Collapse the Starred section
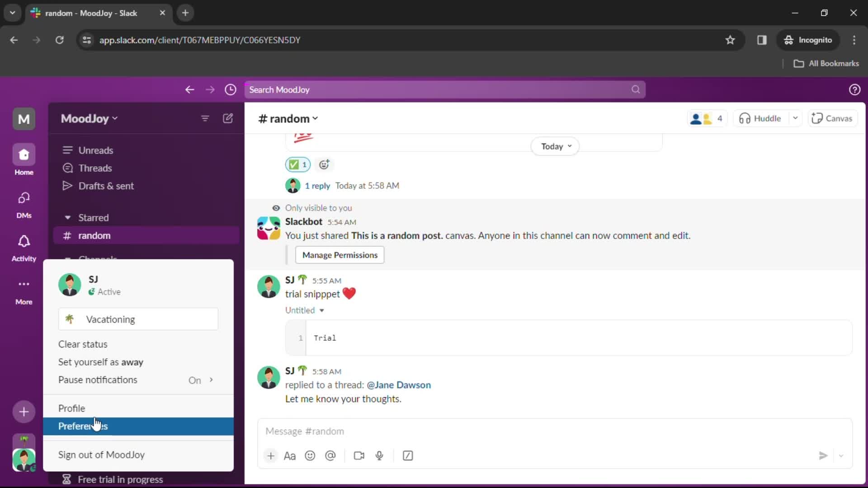This screenshot has height=488, width=868. click(68, 218)
